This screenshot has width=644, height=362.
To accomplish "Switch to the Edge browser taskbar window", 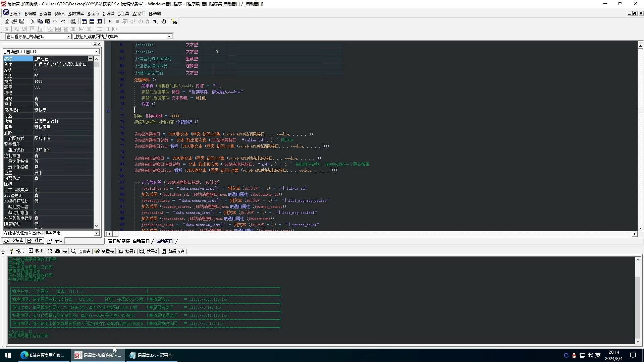I will [x=43, y=355].
